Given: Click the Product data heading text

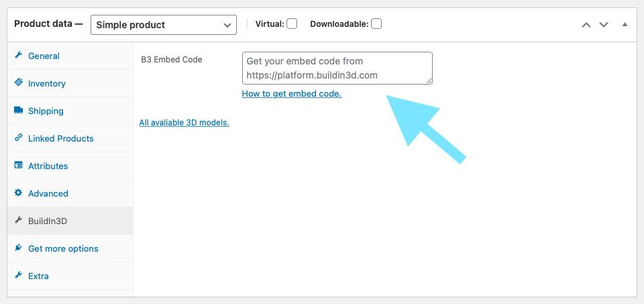Looking at the screenshot, I should (48, 24).
